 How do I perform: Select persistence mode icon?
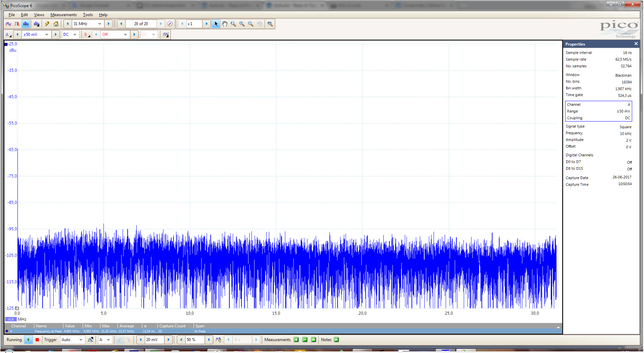click(17, 24)
